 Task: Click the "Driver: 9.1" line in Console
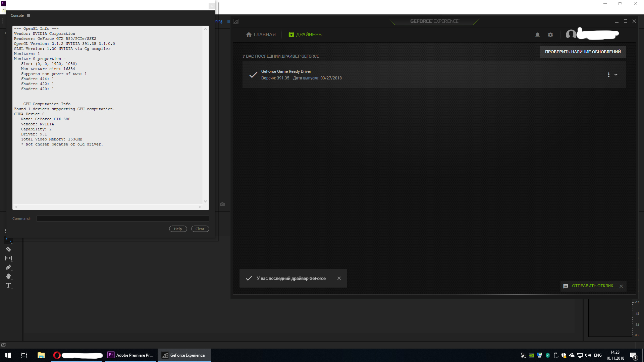34,134
